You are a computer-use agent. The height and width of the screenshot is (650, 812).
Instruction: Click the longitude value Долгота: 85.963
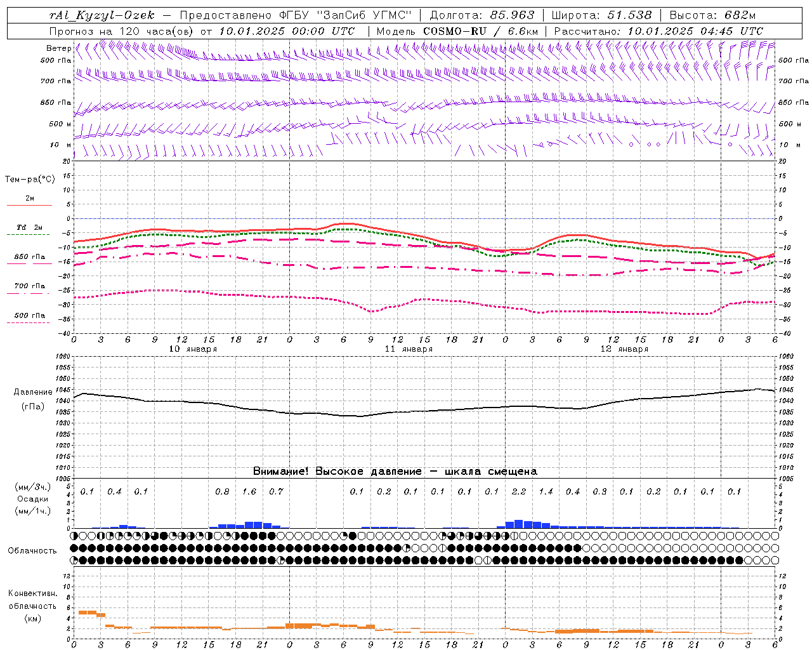click(x=483, y=15)
